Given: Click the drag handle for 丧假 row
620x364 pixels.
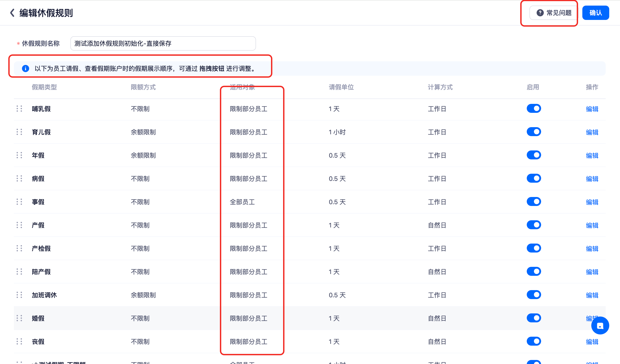Looking at the screenshot, I should point(19,341).
